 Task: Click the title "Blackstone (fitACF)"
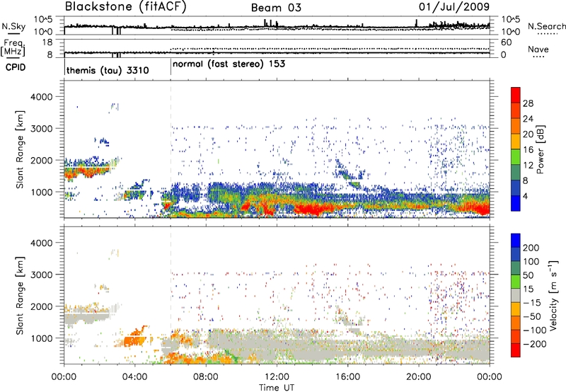[126, 6]
